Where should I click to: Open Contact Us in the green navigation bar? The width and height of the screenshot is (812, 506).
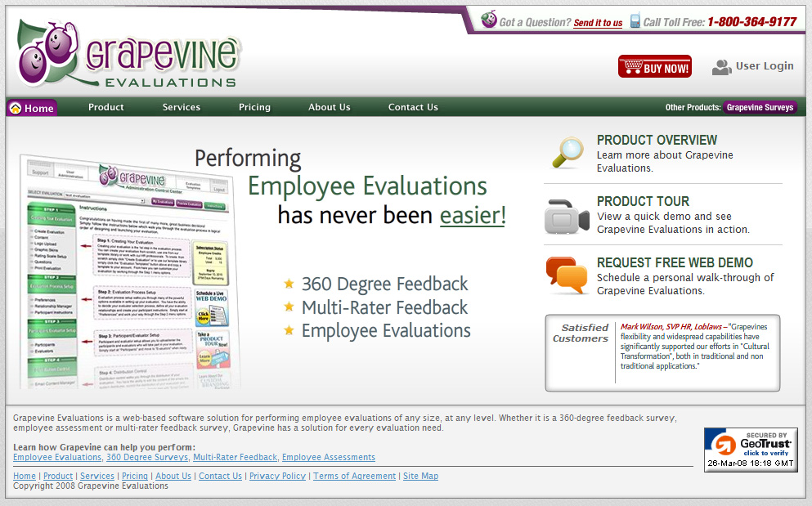pos(413,107)
